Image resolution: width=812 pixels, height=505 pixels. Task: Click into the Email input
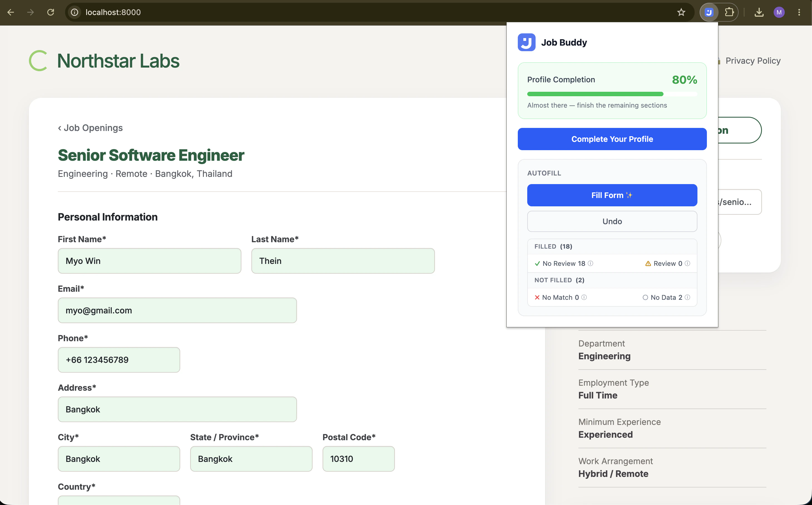point(177,310)
